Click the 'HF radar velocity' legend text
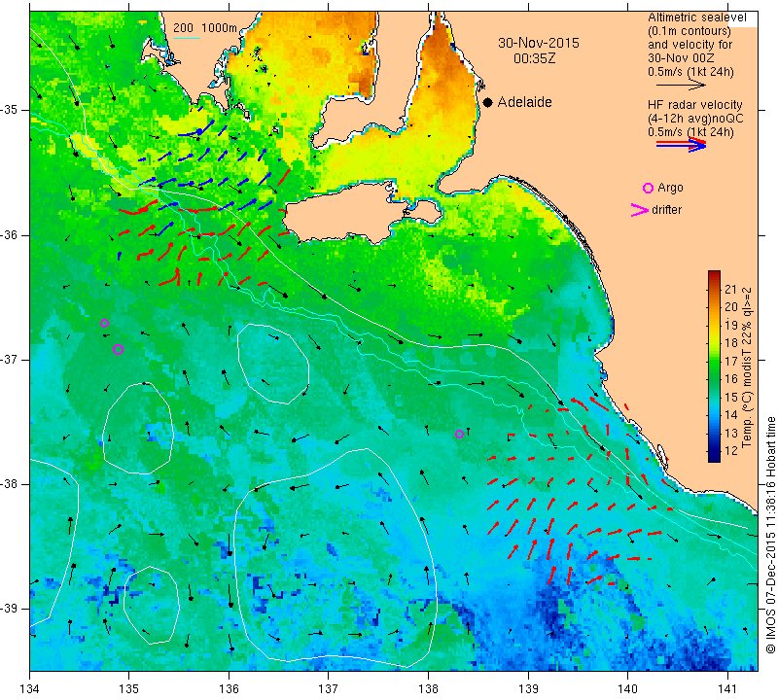 coord(695,105)
